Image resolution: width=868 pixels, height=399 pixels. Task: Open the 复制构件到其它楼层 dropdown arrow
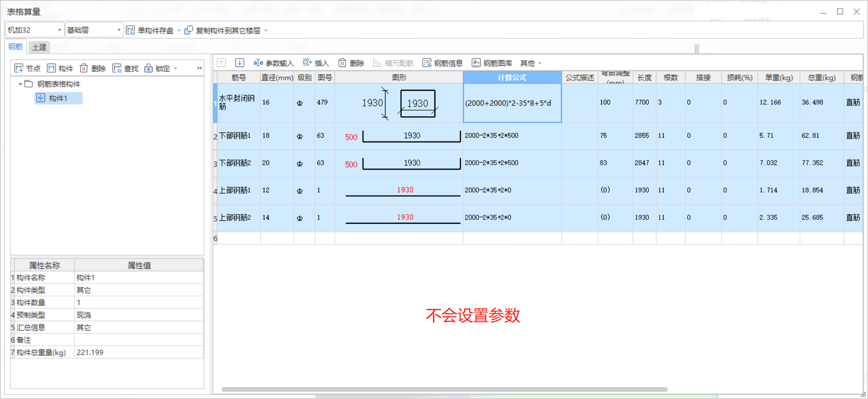pyautogui.click(x=266, y=30)
